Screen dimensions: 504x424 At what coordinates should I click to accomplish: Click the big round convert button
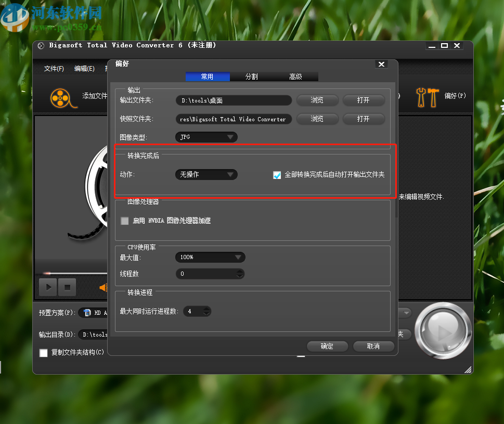tap(443, 331)
